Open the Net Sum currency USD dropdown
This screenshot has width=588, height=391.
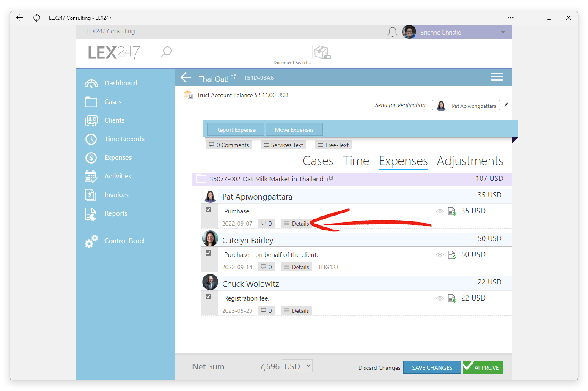(297, 366)
